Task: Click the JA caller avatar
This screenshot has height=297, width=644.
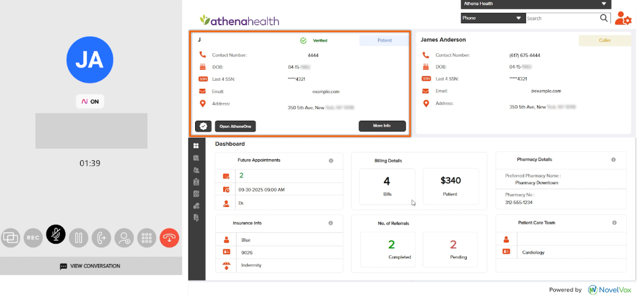Action: click(x=90, y=59)
